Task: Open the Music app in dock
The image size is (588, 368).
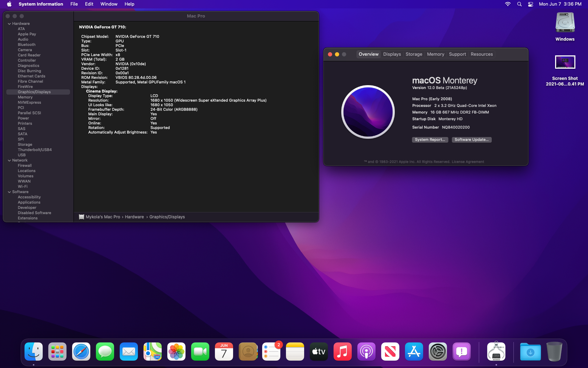Action: (342, 352)
